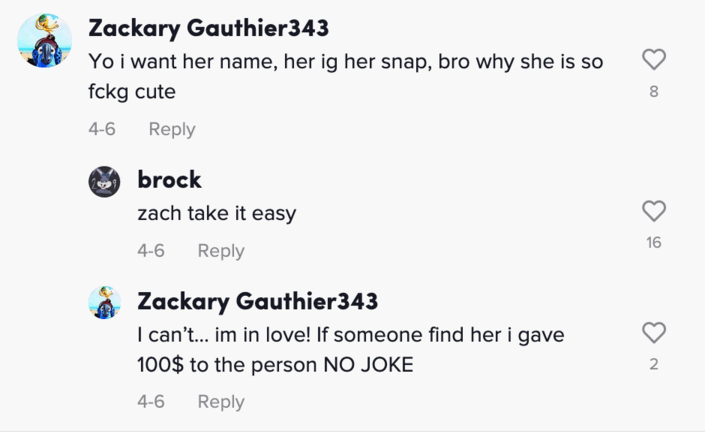Image resolution: width=705 pixels, height=437 pixels.
Task: Click the 8 likes count
Action: pyautogui.click(x=653, y=95)
